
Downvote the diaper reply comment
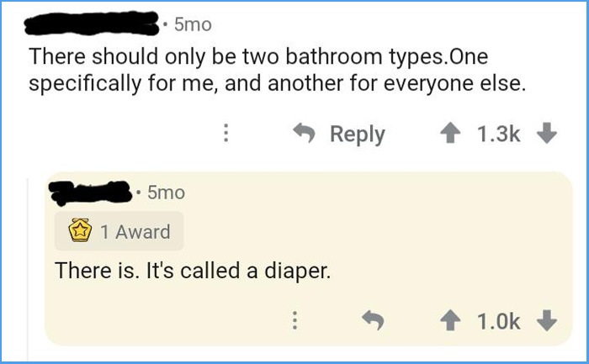tap(547, 320)
